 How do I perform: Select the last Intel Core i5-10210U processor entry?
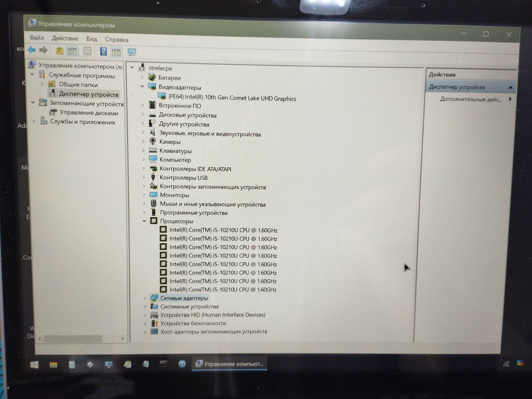223,290
